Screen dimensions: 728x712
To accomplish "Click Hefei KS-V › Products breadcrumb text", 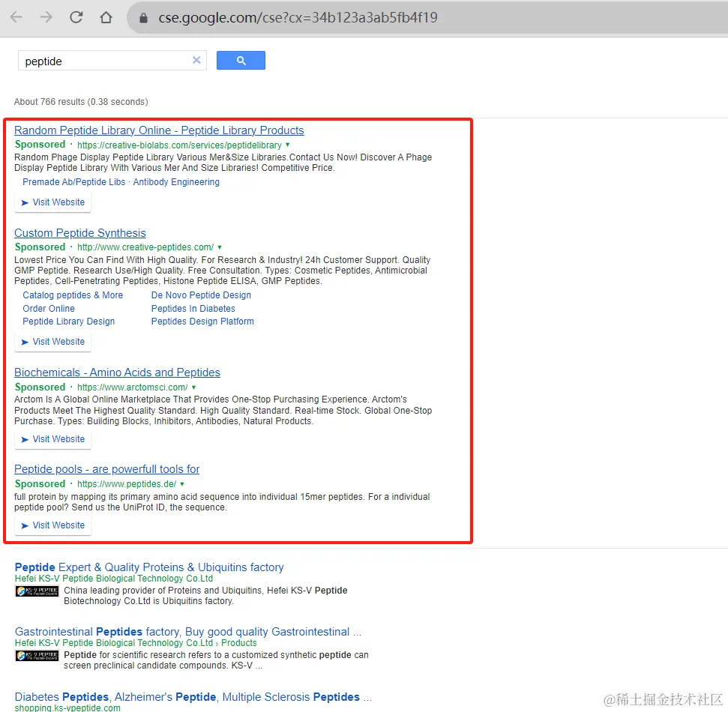I will (x=136, y=643).
